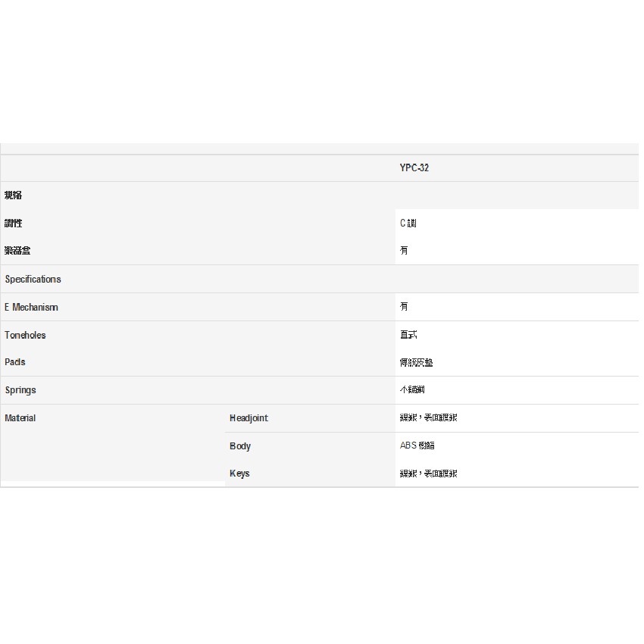The height and width of the screenshot is (644, 644).
Task: Click the Pads row label
Action: [x=15, y=362]
